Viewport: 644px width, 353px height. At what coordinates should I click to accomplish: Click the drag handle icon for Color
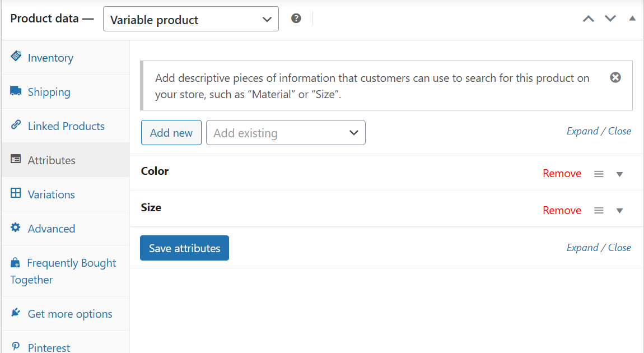[x=599, y=174]
